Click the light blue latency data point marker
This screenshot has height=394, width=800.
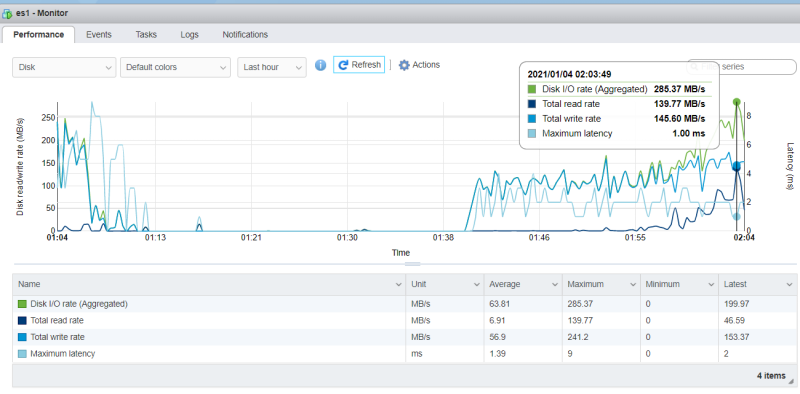coord(736,216)
